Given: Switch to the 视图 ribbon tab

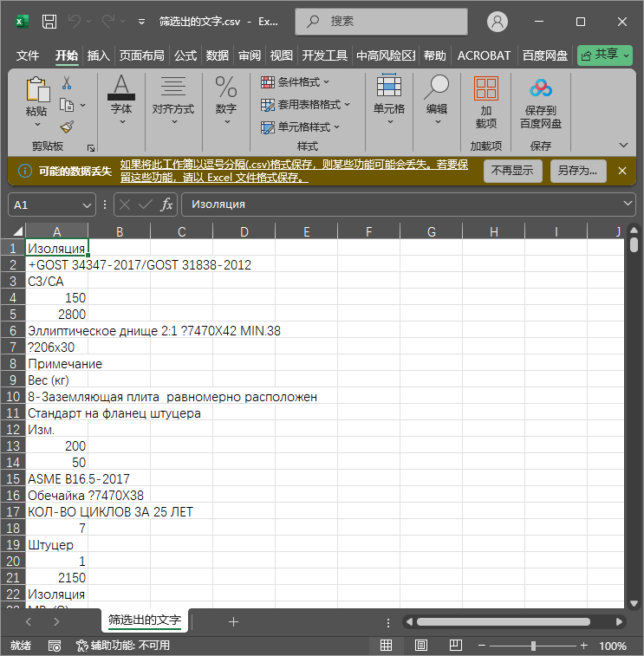Looking at the screenshot, I should 281,55.
